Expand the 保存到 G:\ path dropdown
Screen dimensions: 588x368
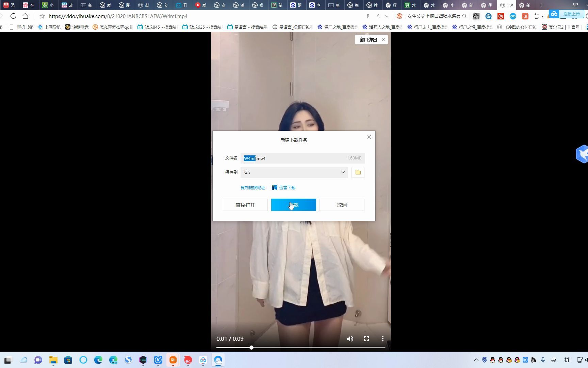pos(294,172)
